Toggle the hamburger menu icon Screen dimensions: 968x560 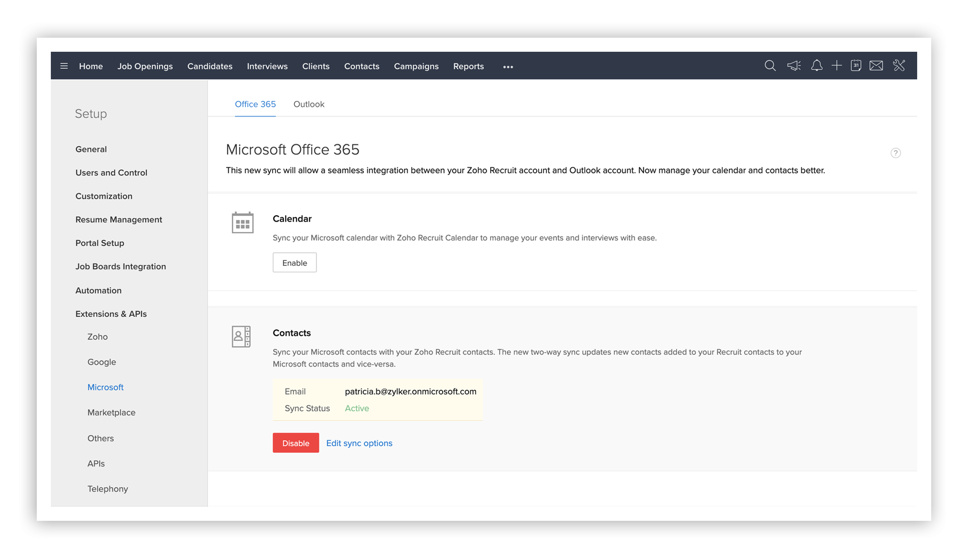[x=64, y=66]
